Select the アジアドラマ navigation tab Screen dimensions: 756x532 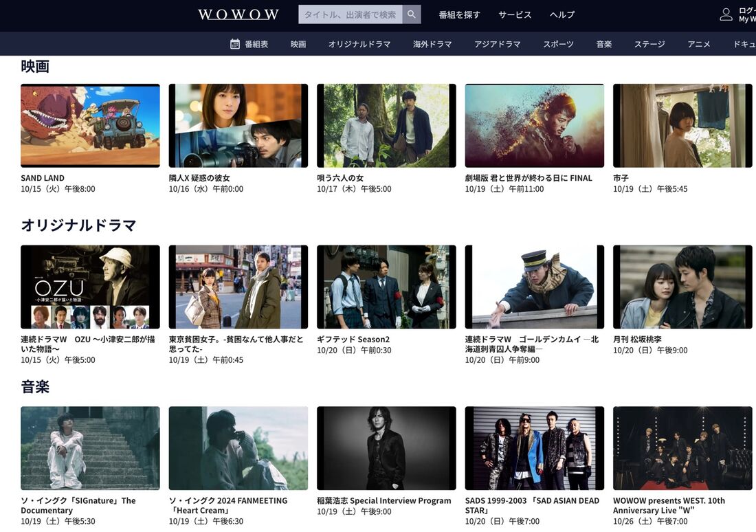click(497, 44)
